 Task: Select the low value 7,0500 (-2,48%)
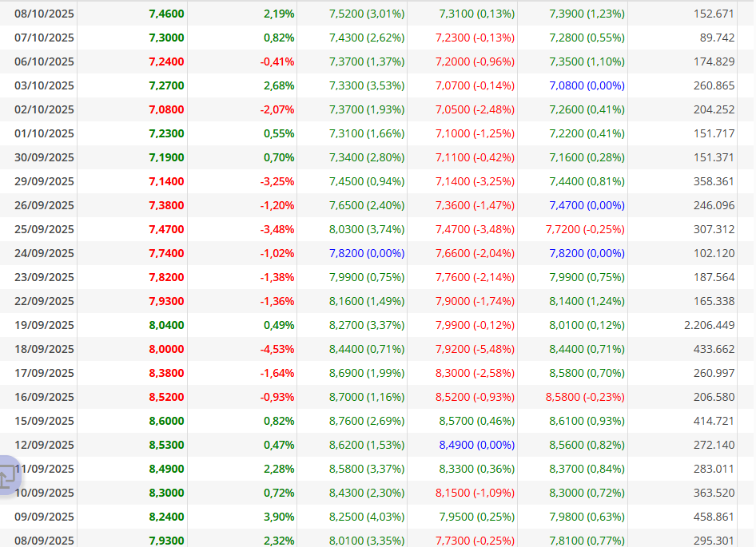tap(475, 109)
